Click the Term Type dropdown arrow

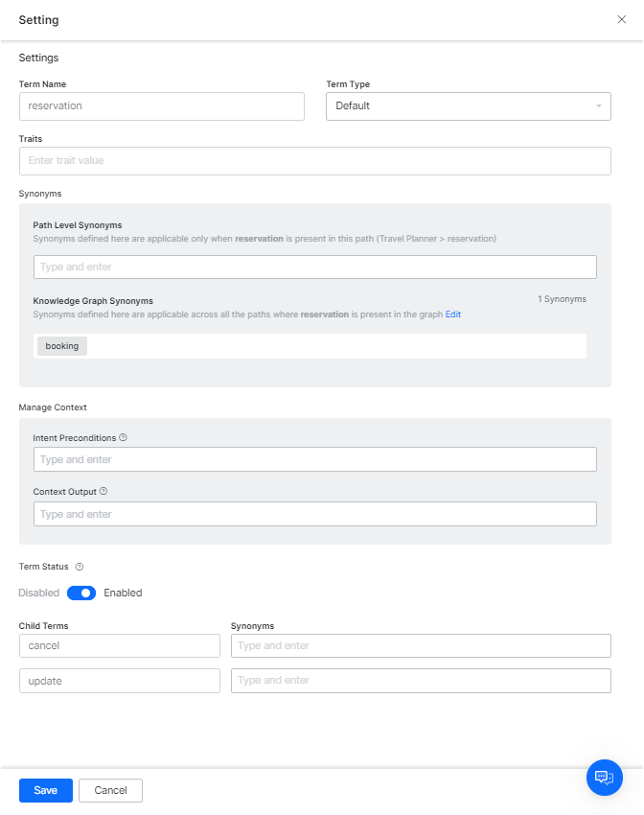tap(598, 105)
